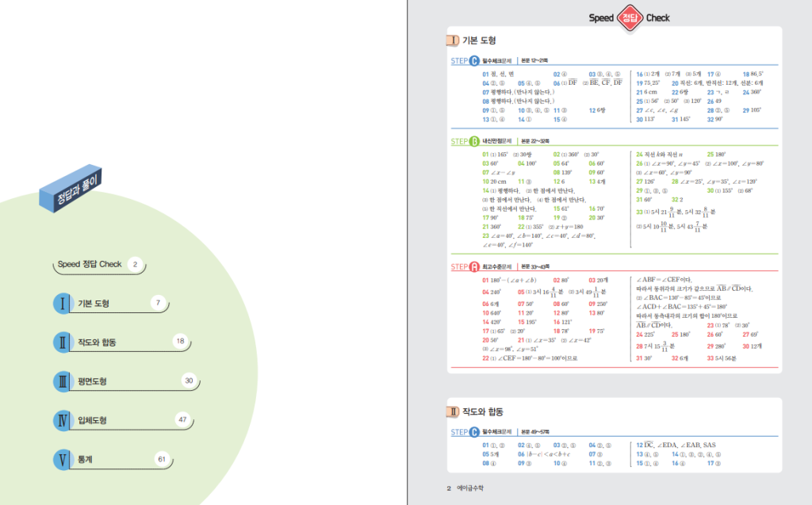Click the red STEP A badge
The height and width of the screenshot is (505, 812).
[x=465, y=267]
